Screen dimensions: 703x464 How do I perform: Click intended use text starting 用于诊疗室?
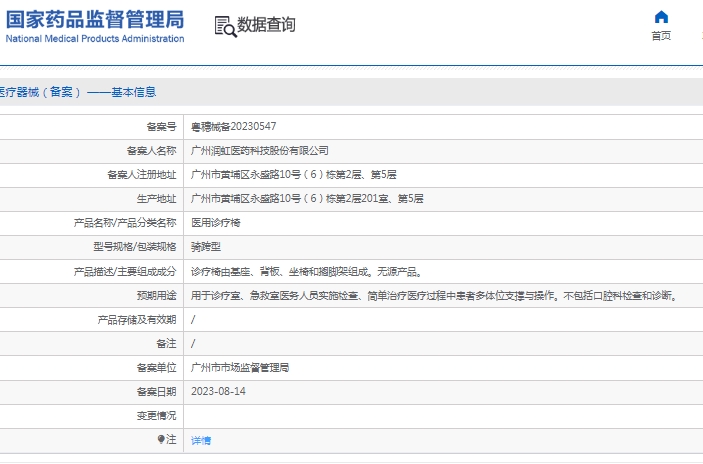[434, 295]
